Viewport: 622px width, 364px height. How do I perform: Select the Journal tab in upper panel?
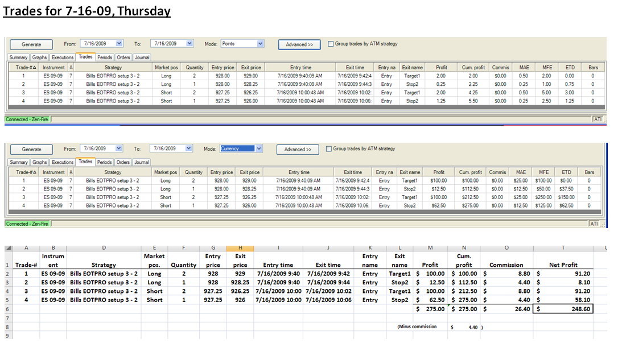pos(142,57)
